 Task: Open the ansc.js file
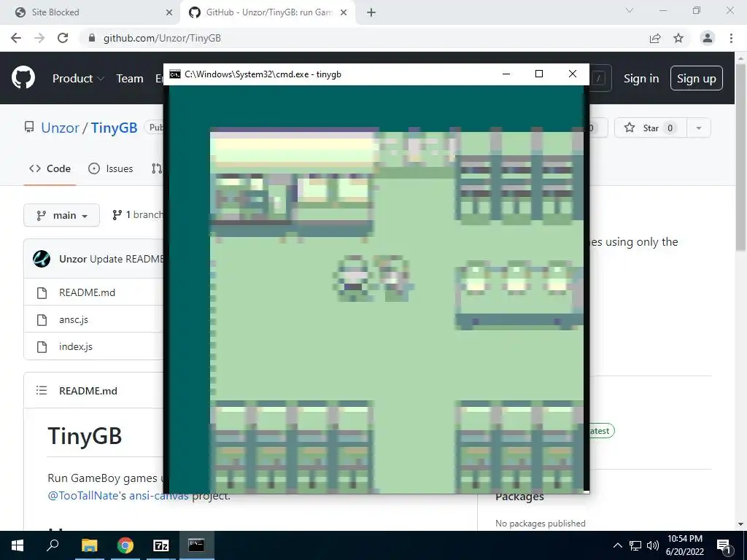coord(74,319)
